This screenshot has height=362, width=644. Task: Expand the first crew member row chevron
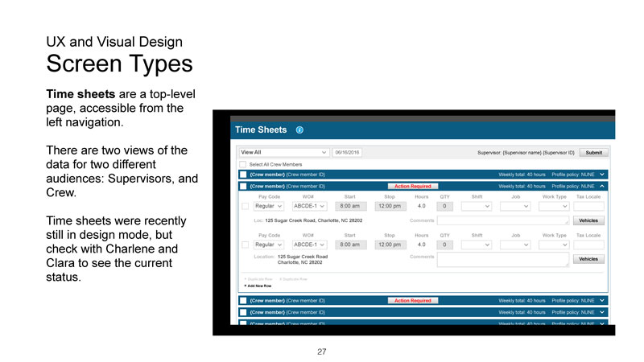604,175
